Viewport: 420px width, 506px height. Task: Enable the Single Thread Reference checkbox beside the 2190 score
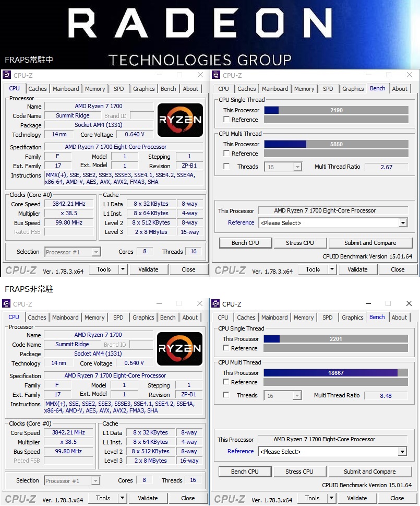coord(226,120)
